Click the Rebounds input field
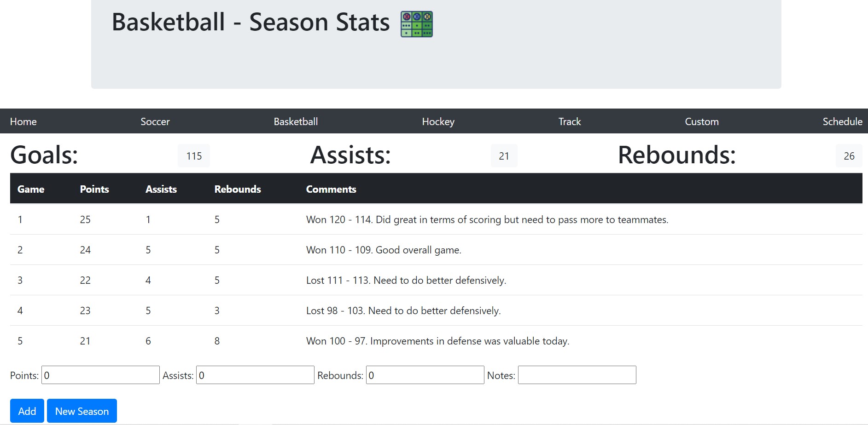868x425 pixels. click(x=425, y=375)
